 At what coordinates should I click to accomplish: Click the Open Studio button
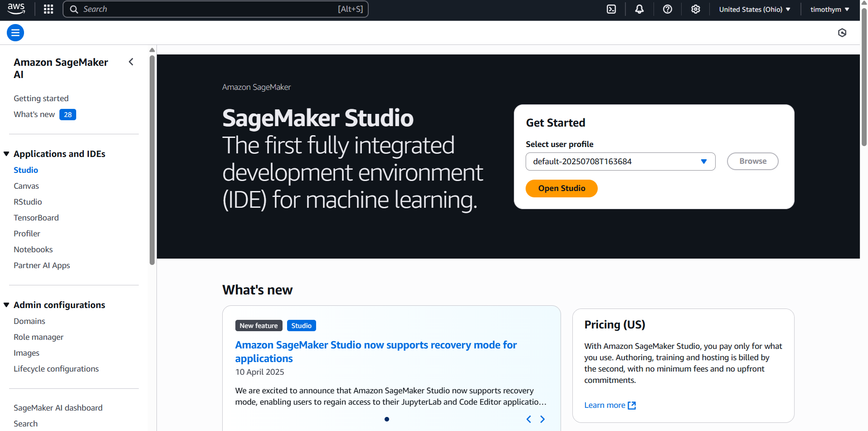coord(561,188)
